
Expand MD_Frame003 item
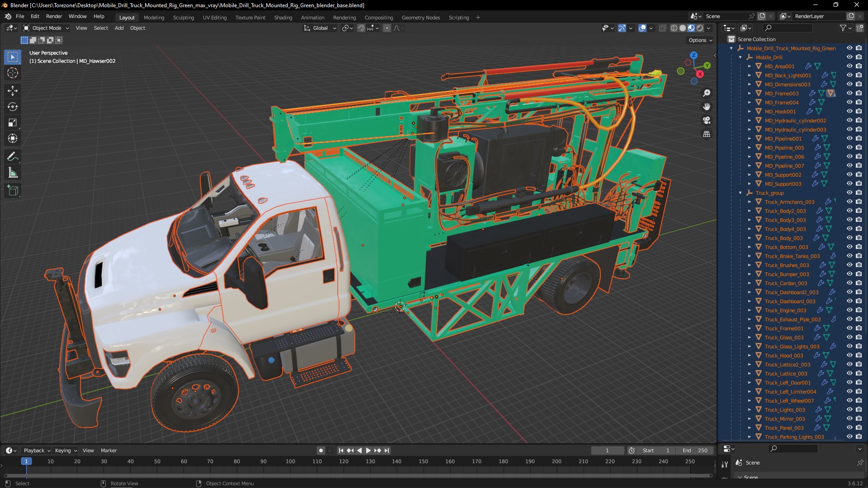[750, 94]
